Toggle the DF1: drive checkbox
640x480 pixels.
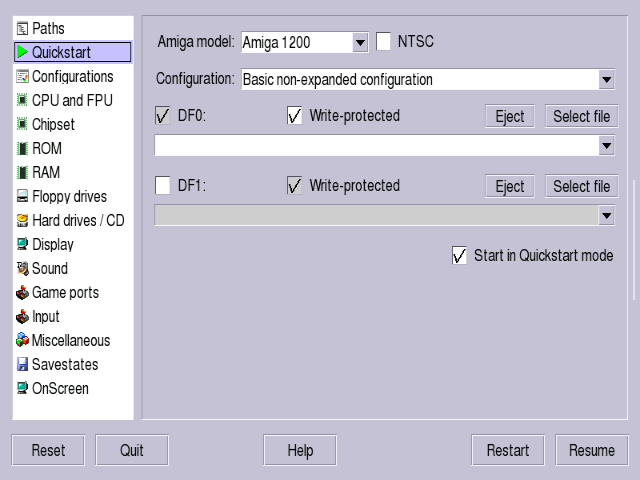162,185
